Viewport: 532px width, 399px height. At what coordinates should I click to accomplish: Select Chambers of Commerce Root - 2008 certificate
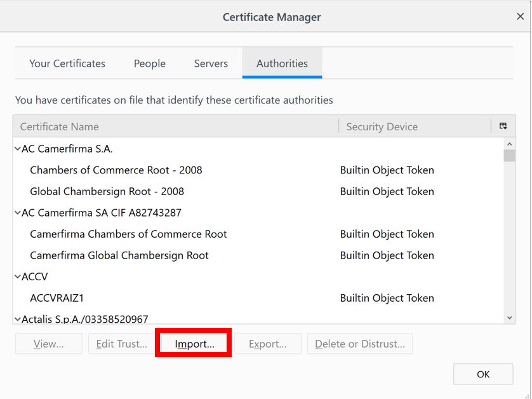[x=116, y=170]
